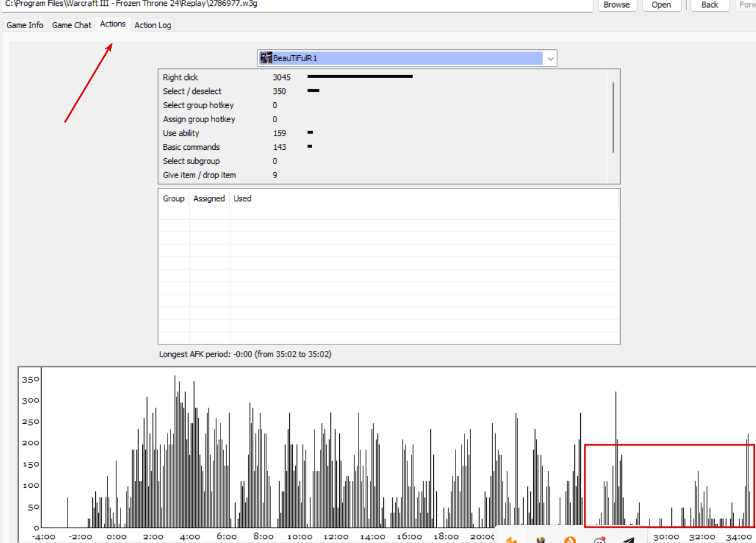This screenshot has width=756, height=543.
Task: Click the action statistics list scrollbar
Action: pos(614,118)
